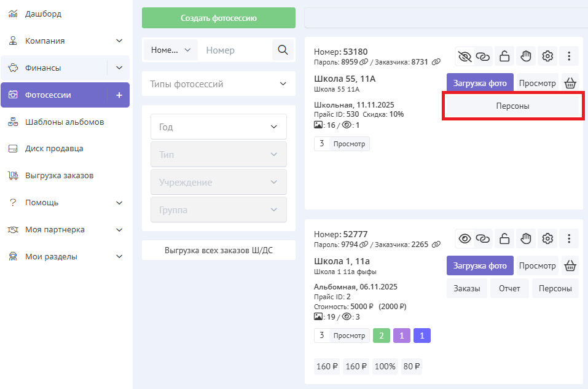The image size is (588, 389).
Task: Click the Номер search input field
Action: click(235, 50)
